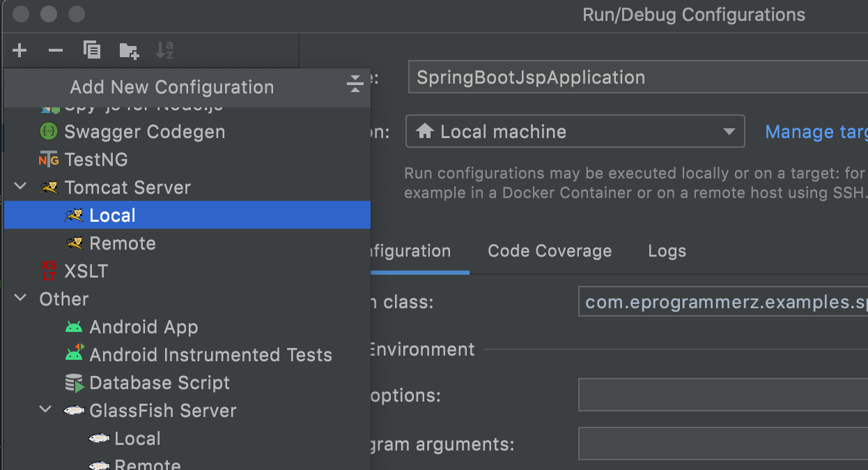This screenshot has width=868, height=470.
Task: Click the plus Add New Configuration icon
Action: (20, 50)
